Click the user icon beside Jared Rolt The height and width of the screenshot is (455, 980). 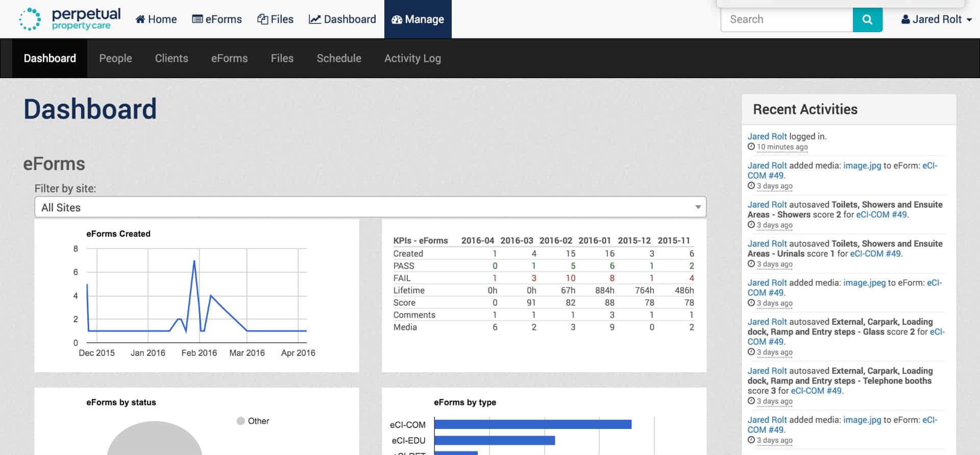(905, 19)
